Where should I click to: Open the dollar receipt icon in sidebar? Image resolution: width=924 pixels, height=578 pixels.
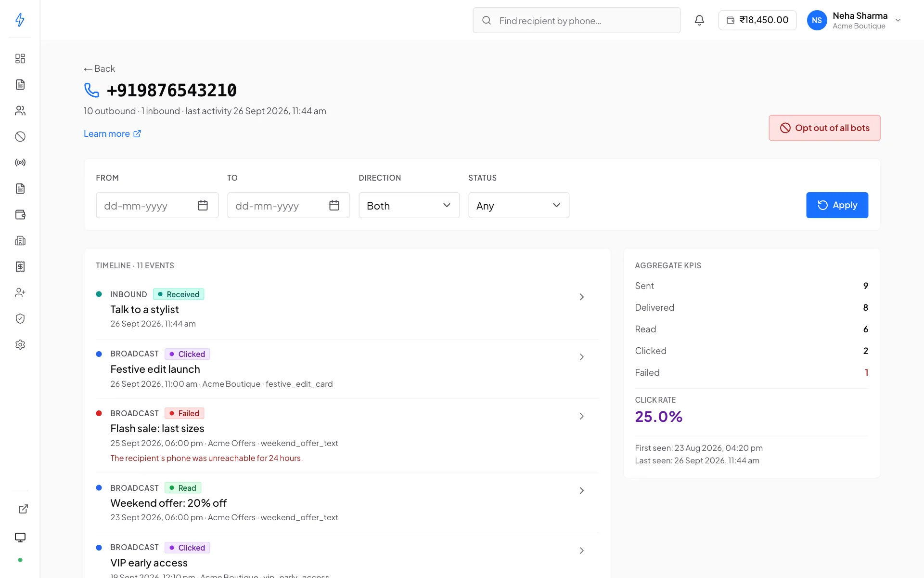point(20,267)
